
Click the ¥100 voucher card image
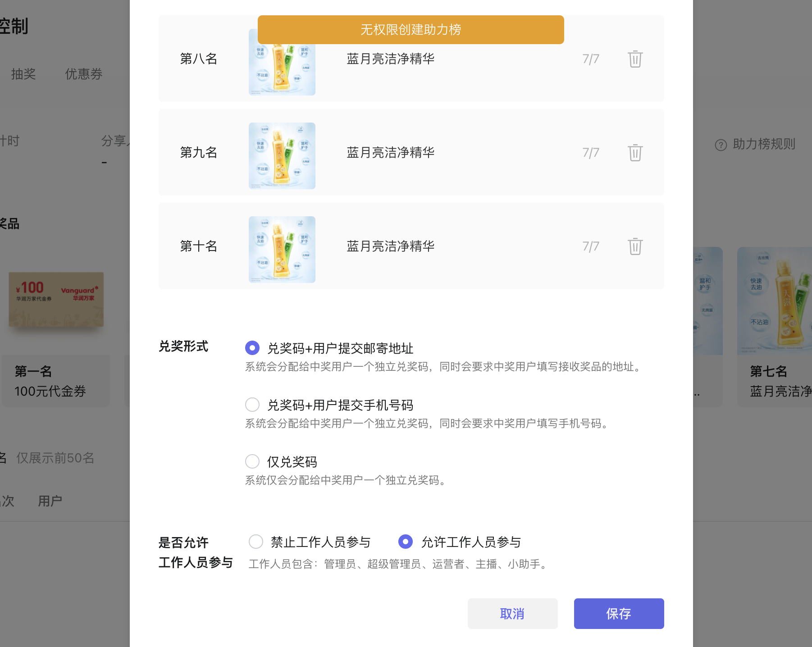pyautogui.click(x=56, y=300)
